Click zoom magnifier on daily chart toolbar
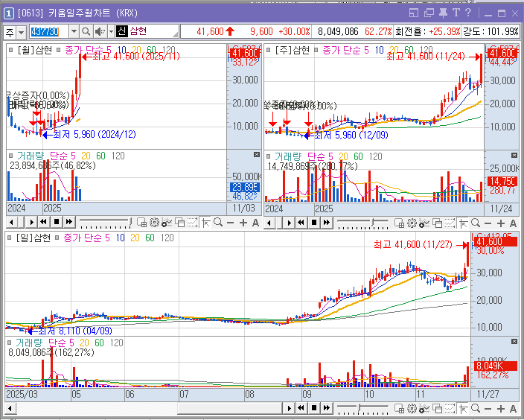The width and height of the screenshot is (524, 420). (476, 408)
